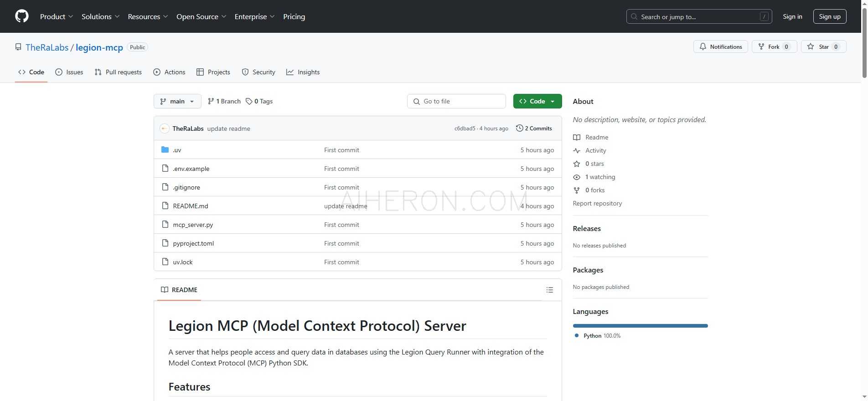Screen dimensions: 868x401
Task: Open the green Code dropdown
Action: pos(537,101)
